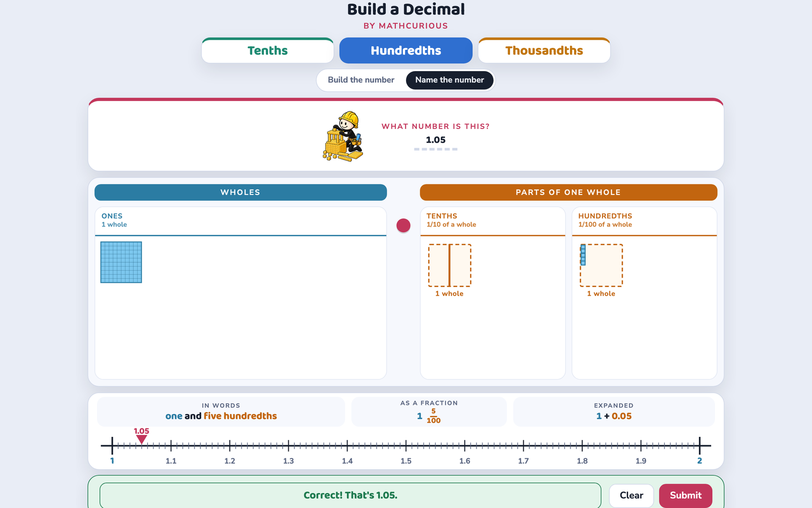The height and width of the screenshot is (508, 812).
Task: Select the Hundredths tab
Action: coord(406,50)
